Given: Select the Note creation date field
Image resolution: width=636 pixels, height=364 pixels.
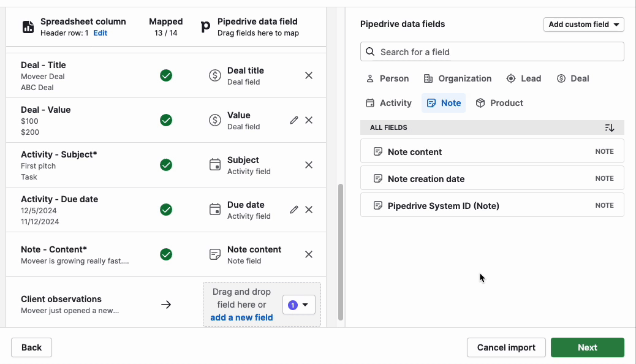Looking at the screenshot, I should click(x=492, y=178).
